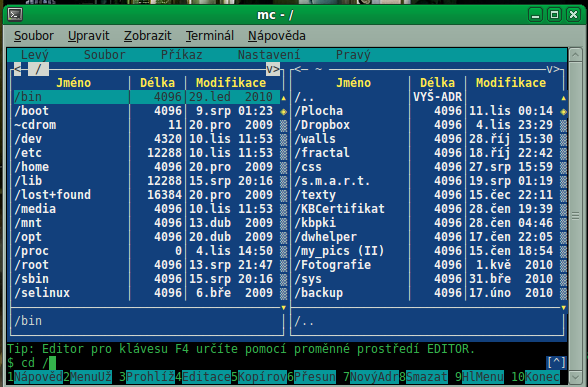The width and height of the screenshot is (588, 387).
Task: Open the Příkaz menu in mc
Action: [x=182, y=55]
